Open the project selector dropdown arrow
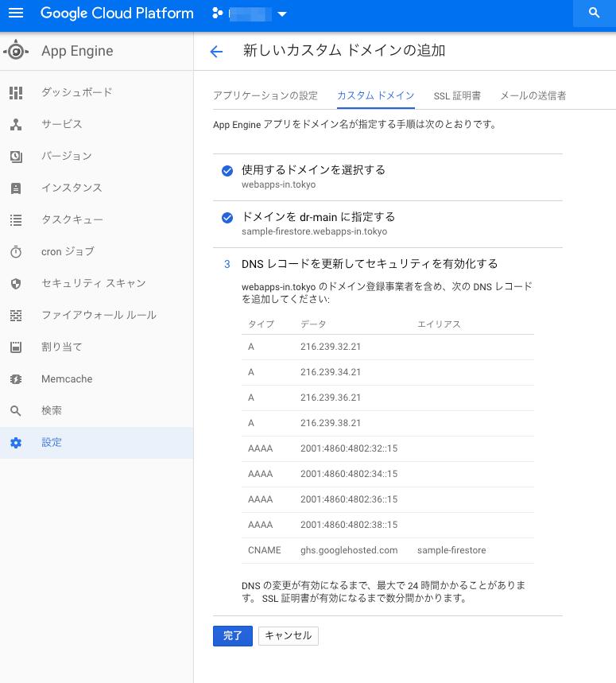This screenshot has height=683, width=616. click(x=282, y=14)
